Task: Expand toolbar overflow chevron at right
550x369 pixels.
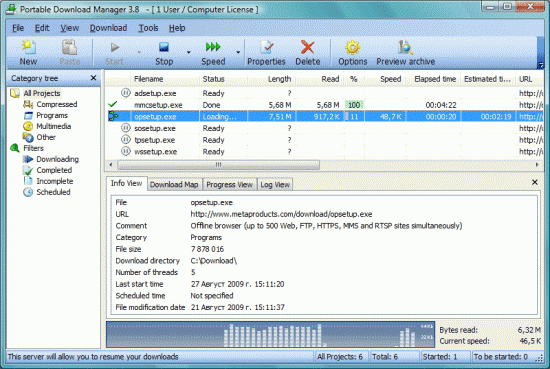Action: coord(541,65)
